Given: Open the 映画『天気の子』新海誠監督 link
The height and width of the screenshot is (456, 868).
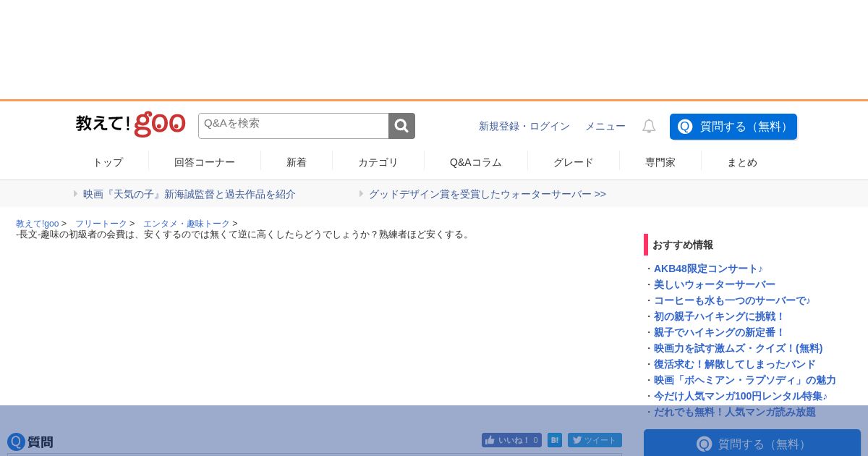Looking at the screenshot, I should 190,194.
